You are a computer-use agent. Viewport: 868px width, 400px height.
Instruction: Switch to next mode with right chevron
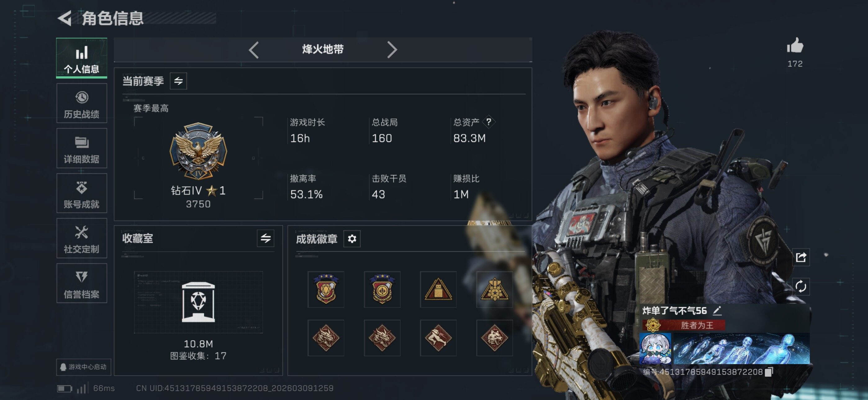point(392,50)
